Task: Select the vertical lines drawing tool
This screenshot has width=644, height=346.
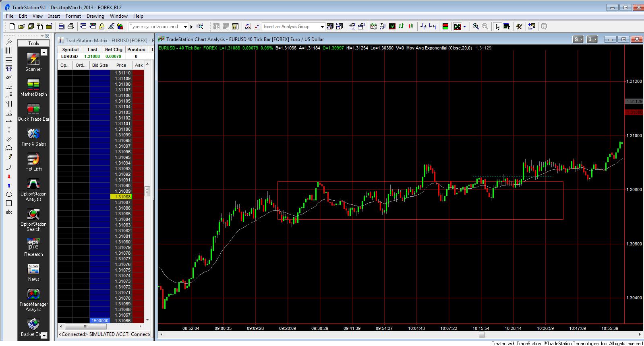Action: [9, 51]
